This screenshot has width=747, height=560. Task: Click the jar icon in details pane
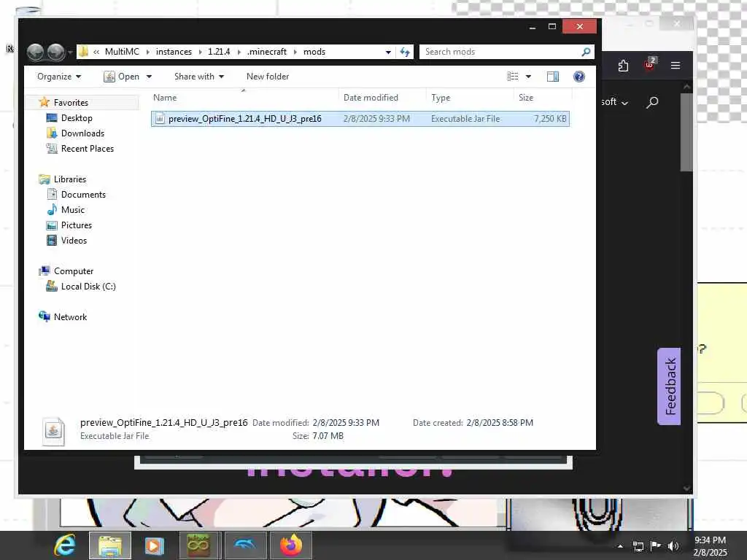pos(53,431)
